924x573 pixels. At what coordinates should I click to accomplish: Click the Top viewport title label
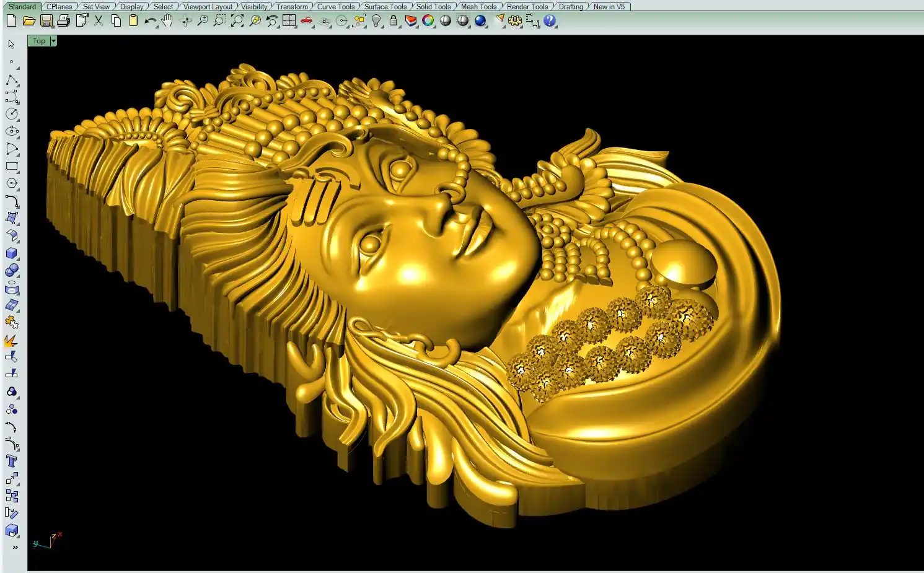click(x=39, y=41)
